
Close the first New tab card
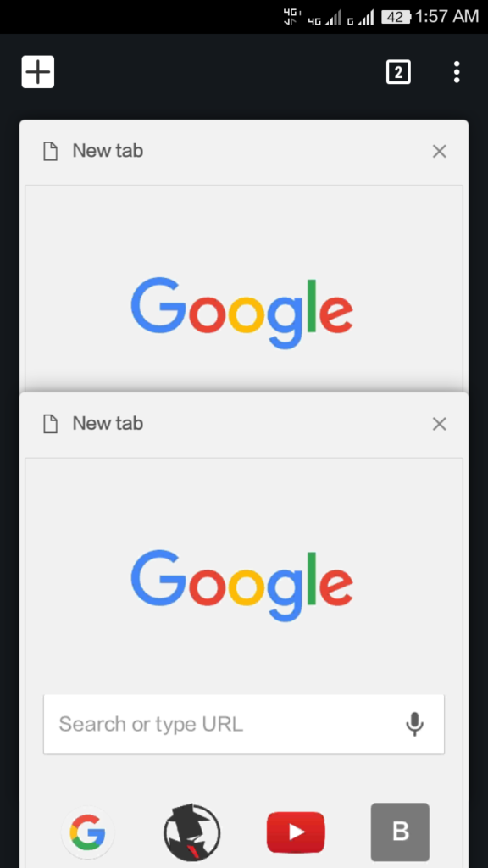tap(440, 151)
